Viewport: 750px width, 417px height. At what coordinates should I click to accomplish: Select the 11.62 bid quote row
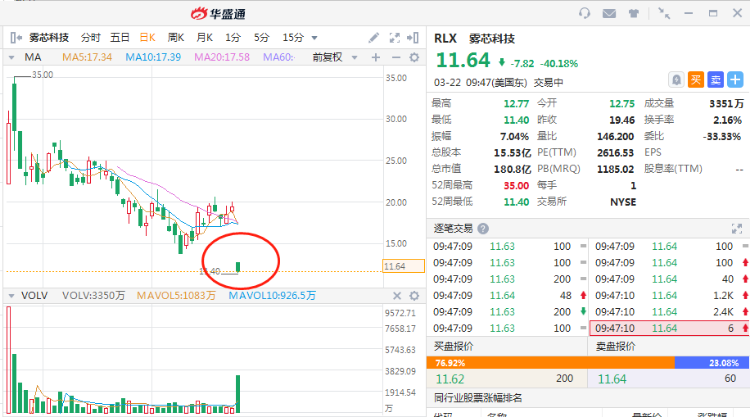(507, 379)
